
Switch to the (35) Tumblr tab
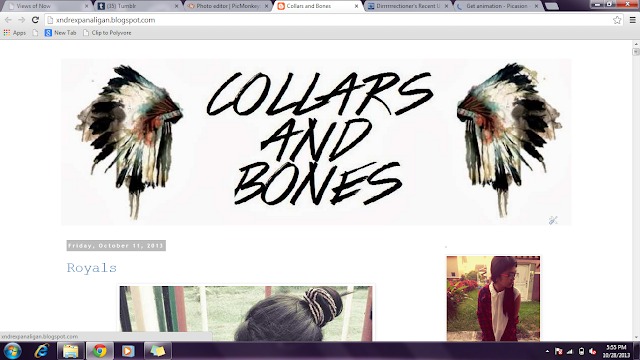pyautogui.click(x=138, y=6)
